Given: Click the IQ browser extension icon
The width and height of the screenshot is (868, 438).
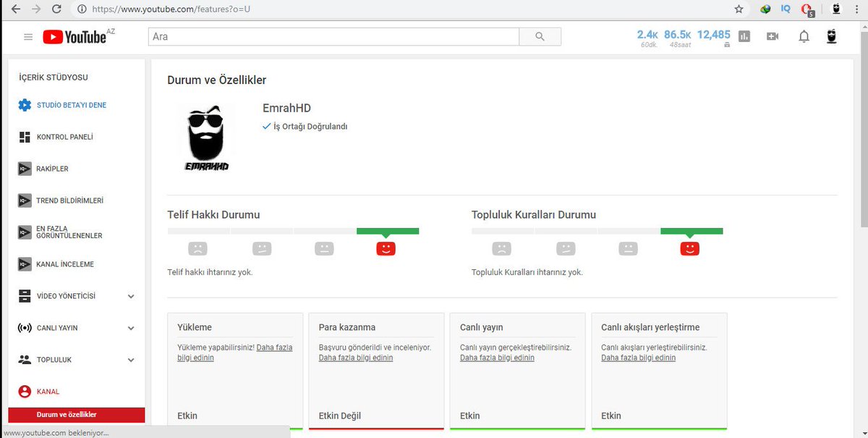Looking at the screenshot, I should (x=786, y=9).
